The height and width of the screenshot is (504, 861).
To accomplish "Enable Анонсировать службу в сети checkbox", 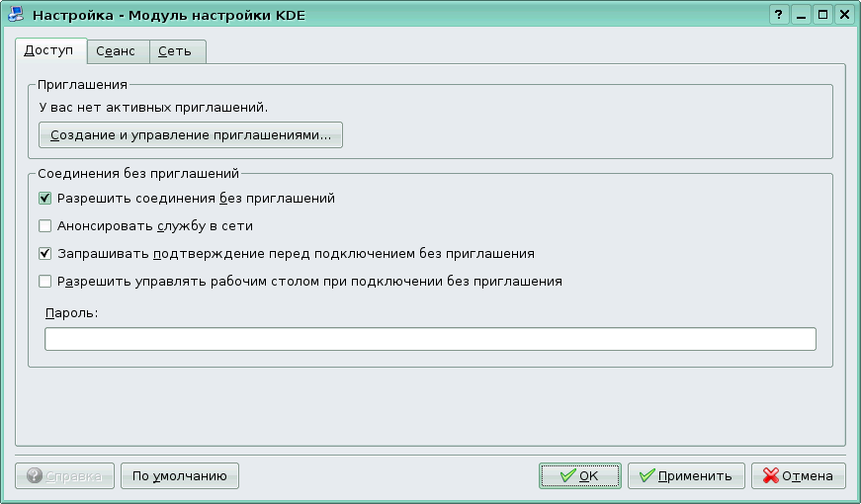I will (44, 225).
